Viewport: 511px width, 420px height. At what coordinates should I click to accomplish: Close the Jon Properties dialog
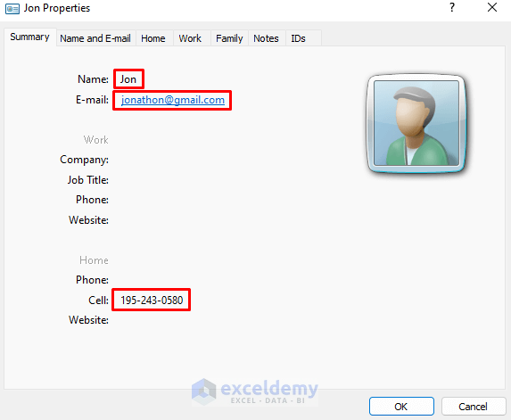click(492, 7)
